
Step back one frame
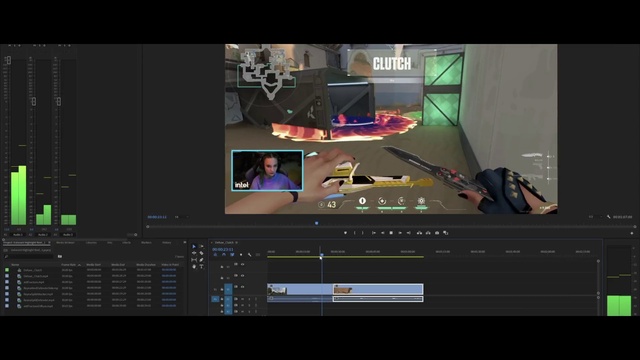(x=382, y=233)
